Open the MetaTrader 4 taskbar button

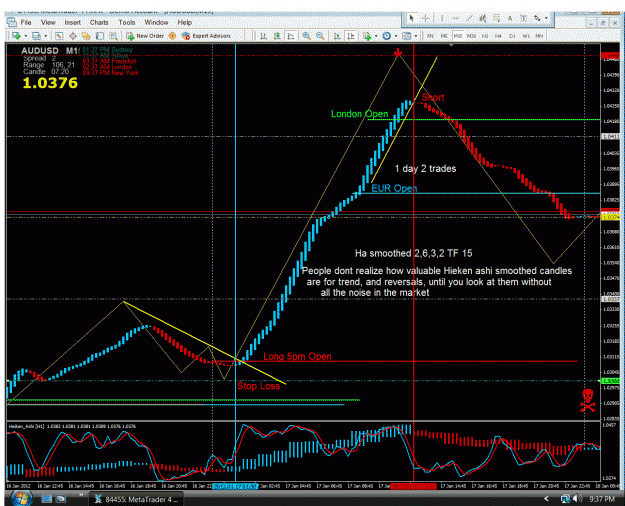coord(136,499)
